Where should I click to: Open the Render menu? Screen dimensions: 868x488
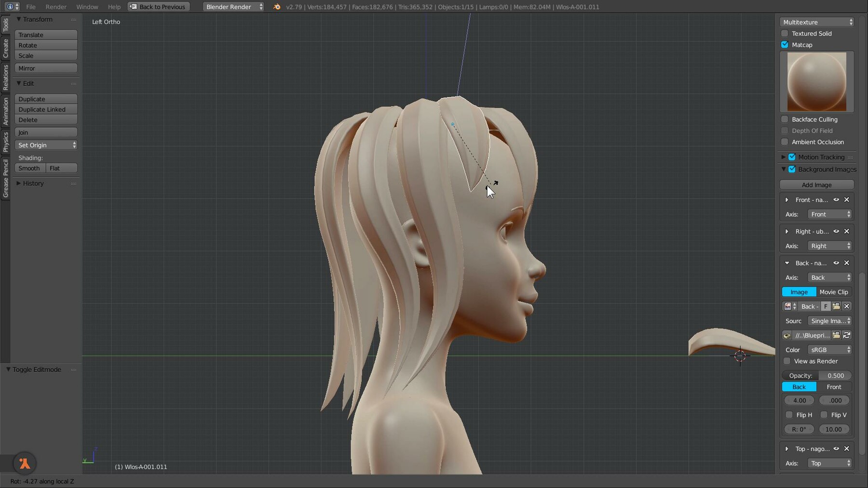[x=56, y=7]
